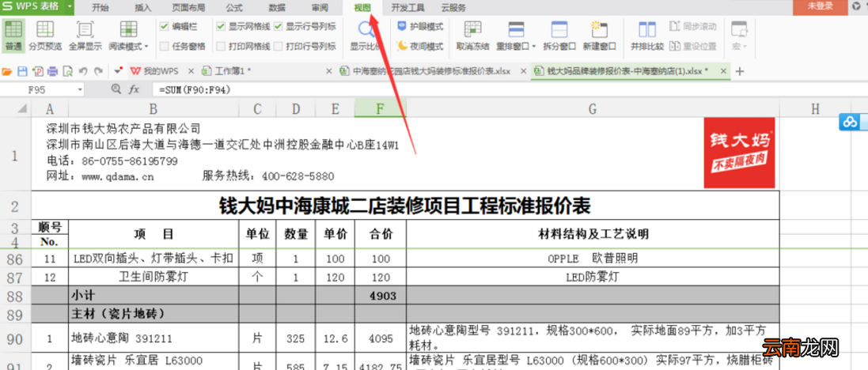The height and width of the screenshot is (370, 868).
Task: Click inside the formula bar =SUM(F90:F94)
Action: tap(510, 89)
